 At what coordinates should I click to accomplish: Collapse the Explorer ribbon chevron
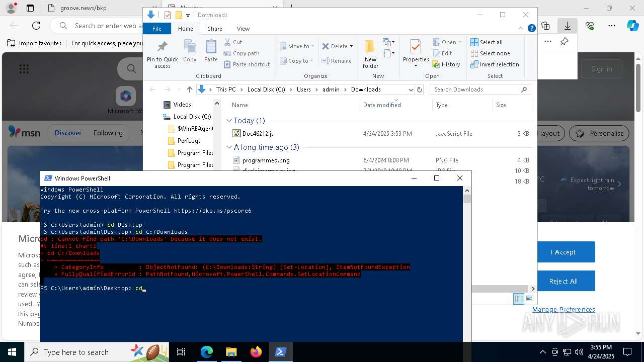pyautogui.click(x=522, y=29)
